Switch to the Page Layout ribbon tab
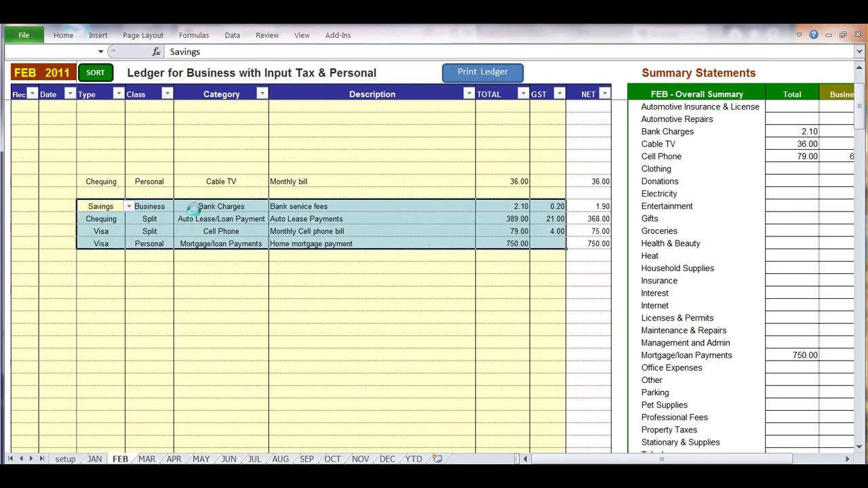The image size is (868, 488). point(143,35)
